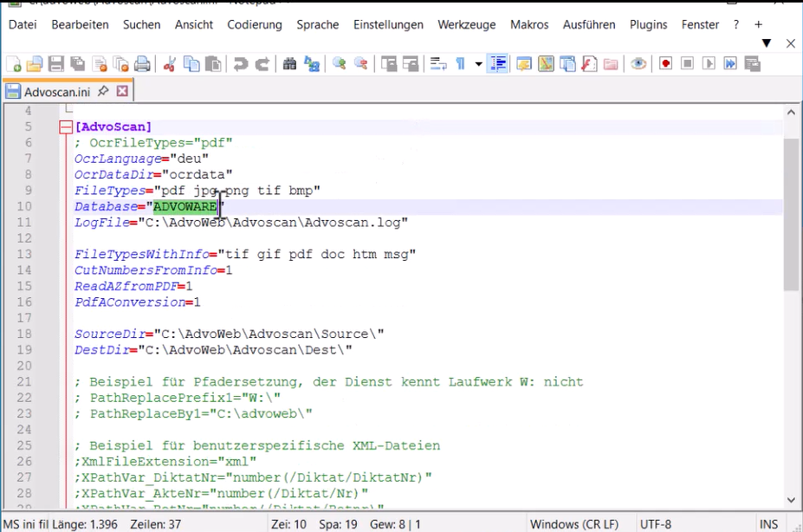
Task: Open the Plugins menu
Action: [x=648, y=24]
